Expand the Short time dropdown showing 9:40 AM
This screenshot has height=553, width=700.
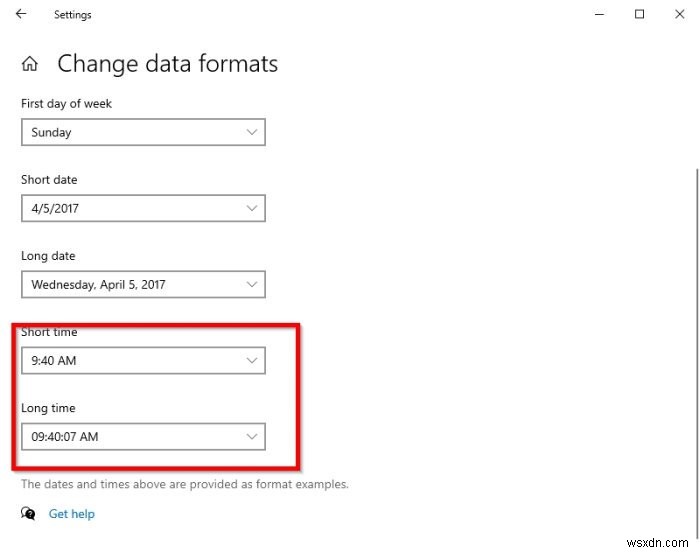pos(143,360)
